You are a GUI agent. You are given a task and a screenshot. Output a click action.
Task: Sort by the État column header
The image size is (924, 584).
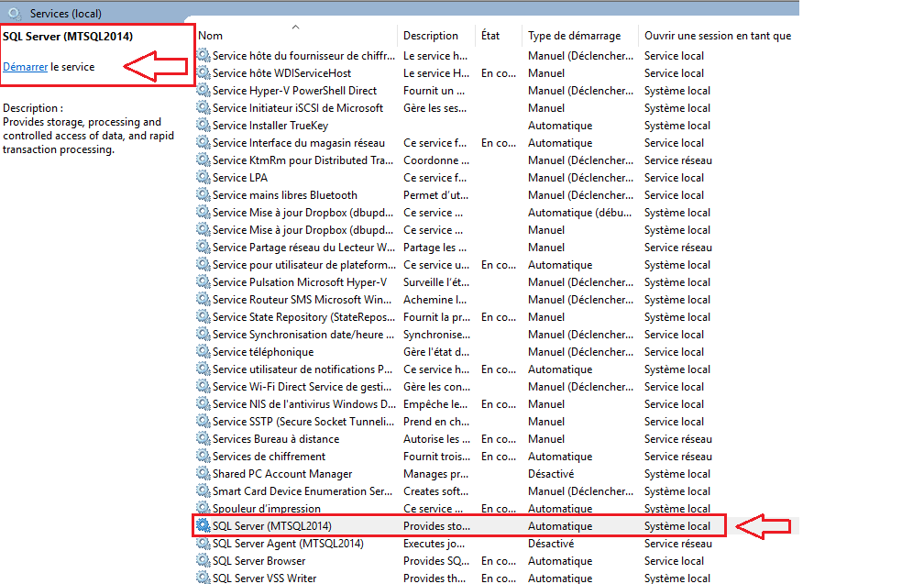click(490, 36)
